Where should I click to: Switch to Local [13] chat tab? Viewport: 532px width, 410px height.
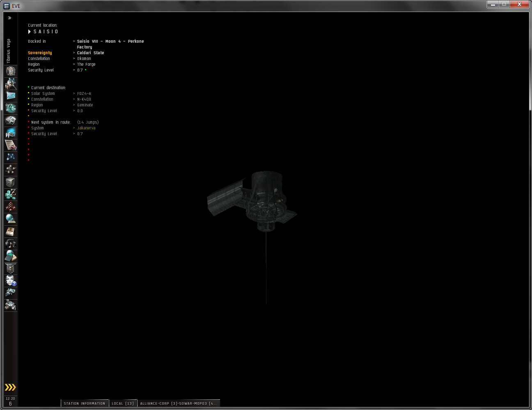point(123,403)
